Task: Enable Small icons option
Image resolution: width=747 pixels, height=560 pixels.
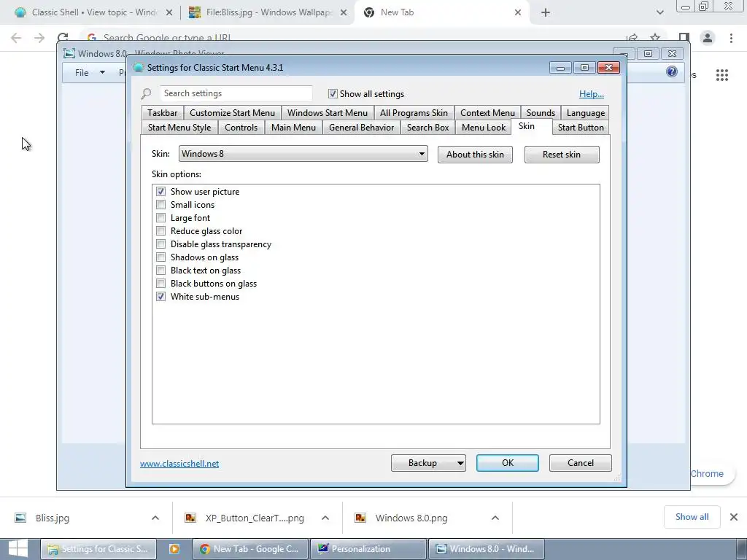Action: pos(161,205)
